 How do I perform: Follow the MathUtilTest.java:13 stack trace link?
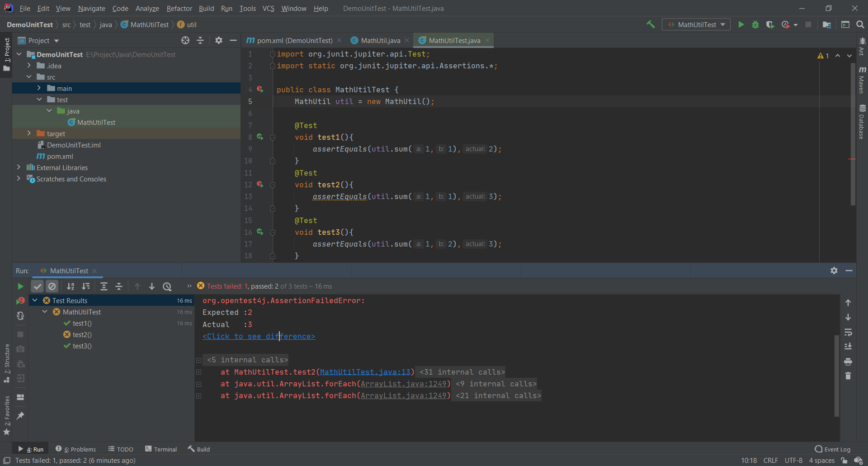[366, 372]
